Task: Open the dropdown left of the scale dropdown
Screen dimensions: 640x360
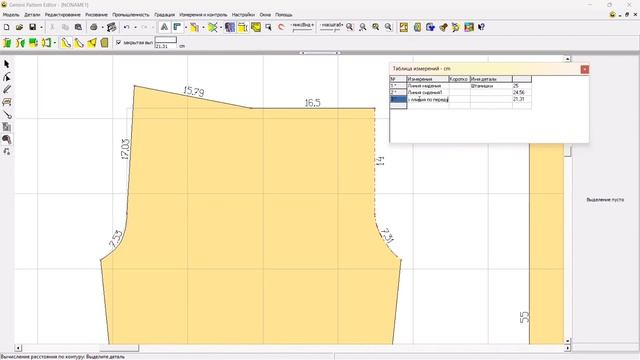Action: point(302,27)
